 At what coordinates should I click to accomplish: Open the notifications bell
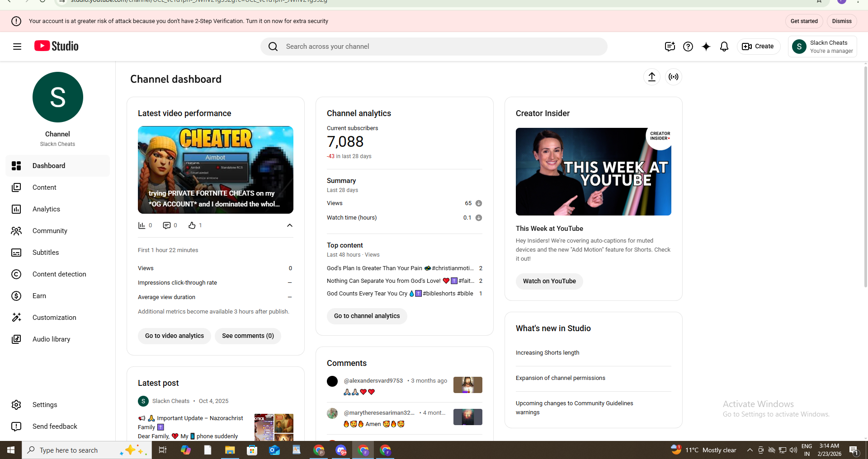click(x=724, y=47)
